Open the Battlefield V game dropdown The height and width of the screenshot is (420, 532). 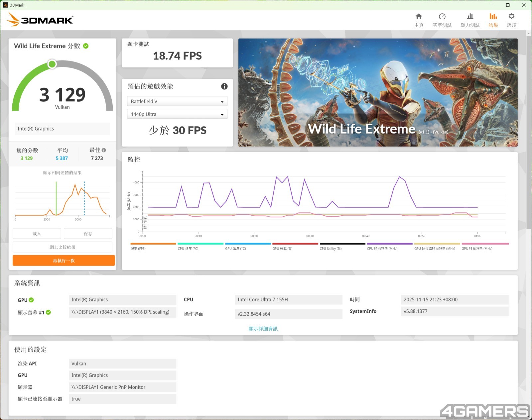pyautogui.click(x=177, y=101)
